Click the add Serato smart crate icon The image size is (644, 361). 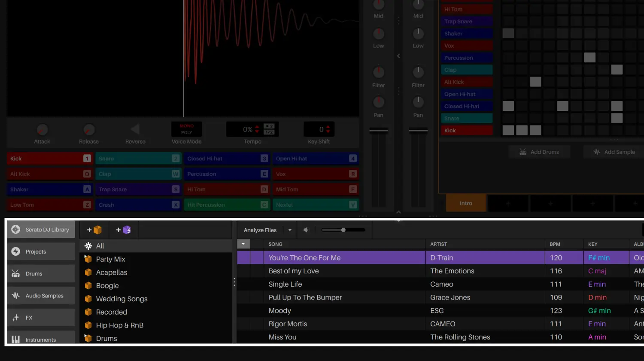[124, 230]
